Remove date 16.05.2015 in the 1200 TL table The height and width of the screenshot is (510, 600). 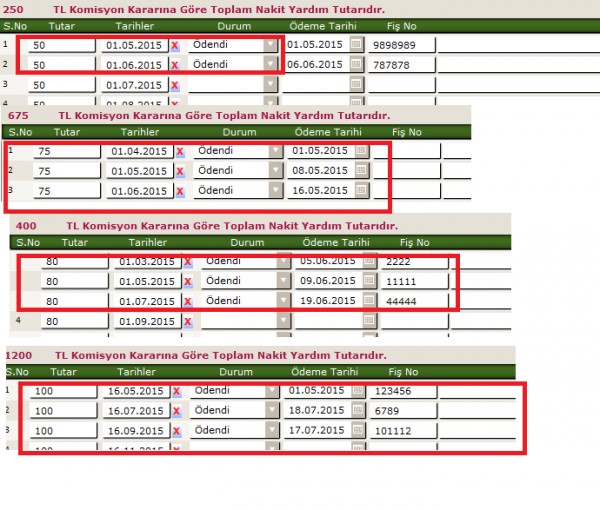coord(176,391)
